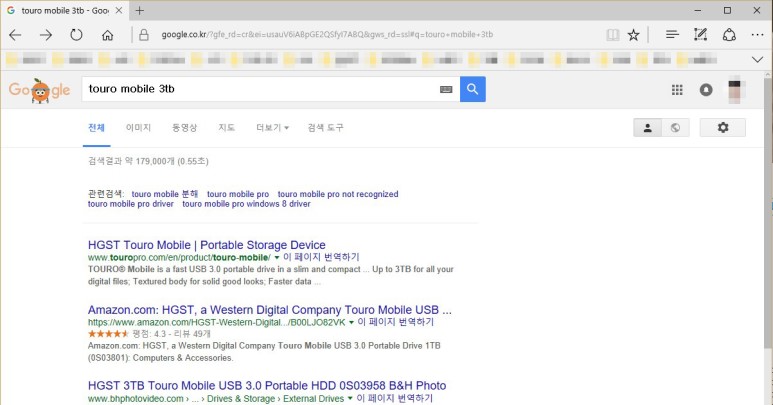Open a new browser tab
773x405 pixels.
[x=140, y=10]
